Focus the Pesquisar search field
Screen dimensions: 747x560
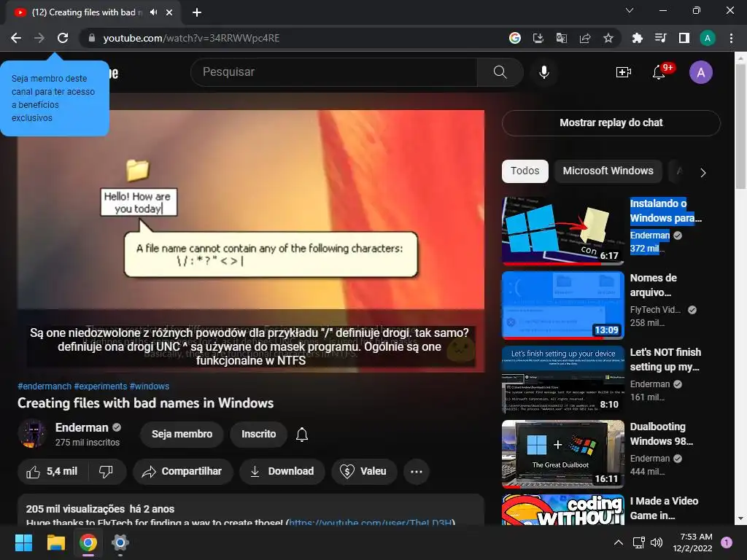click(333, 72)
